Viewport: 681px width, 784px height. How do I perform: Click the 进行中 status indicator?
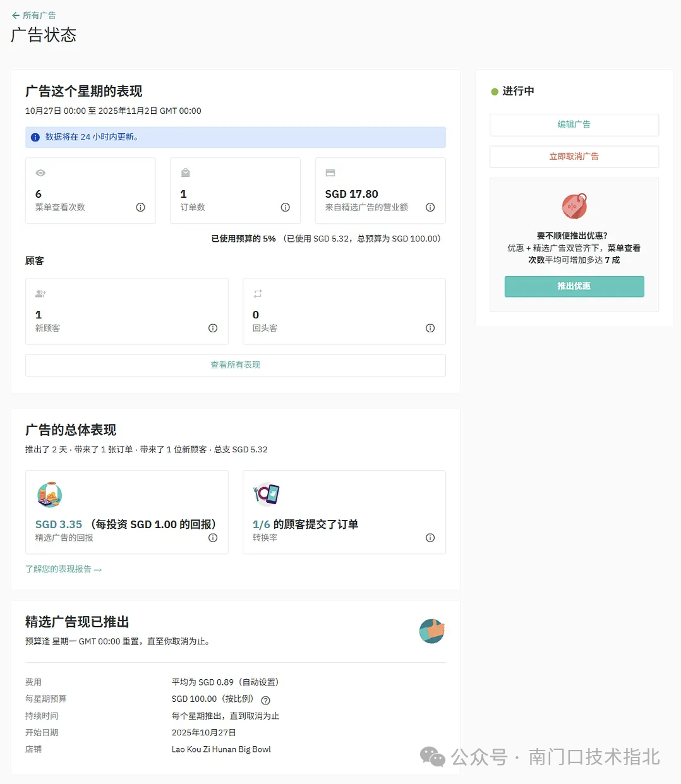pos(513,91)
